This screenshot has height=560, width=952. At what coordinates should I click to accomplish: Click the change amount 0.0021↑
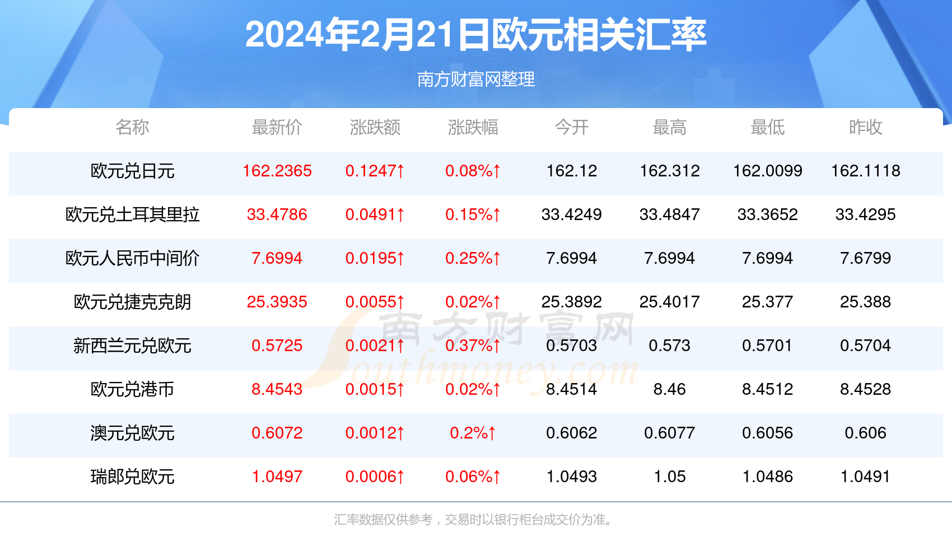click(375, 346)
